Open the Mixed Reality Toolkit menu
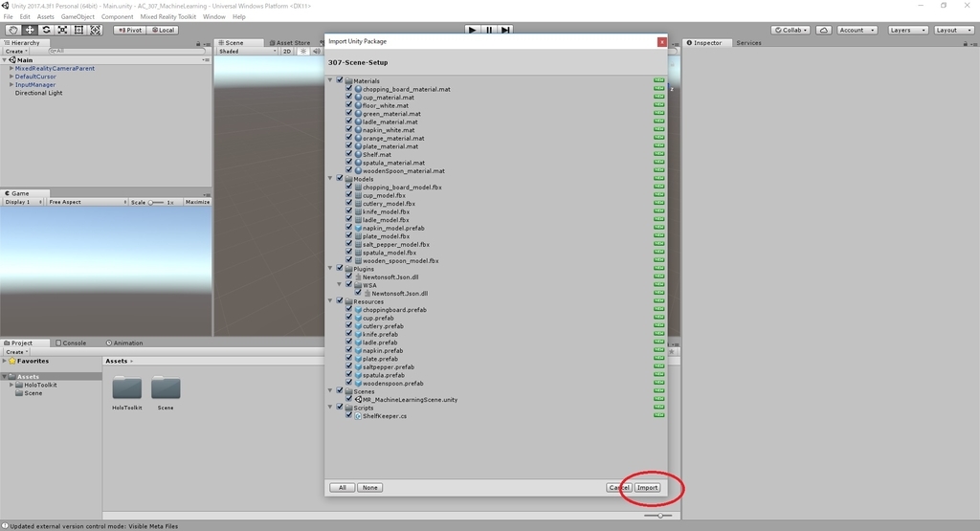Viewport: 980px width, 531px height. pyautogui.click(x=168, y=17)
